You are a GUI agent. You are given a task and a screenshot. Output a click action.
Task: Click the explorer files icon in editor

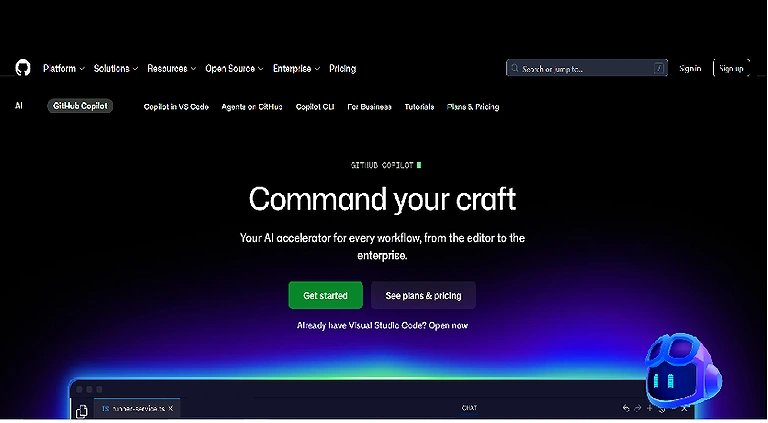[x=82, y=411]
